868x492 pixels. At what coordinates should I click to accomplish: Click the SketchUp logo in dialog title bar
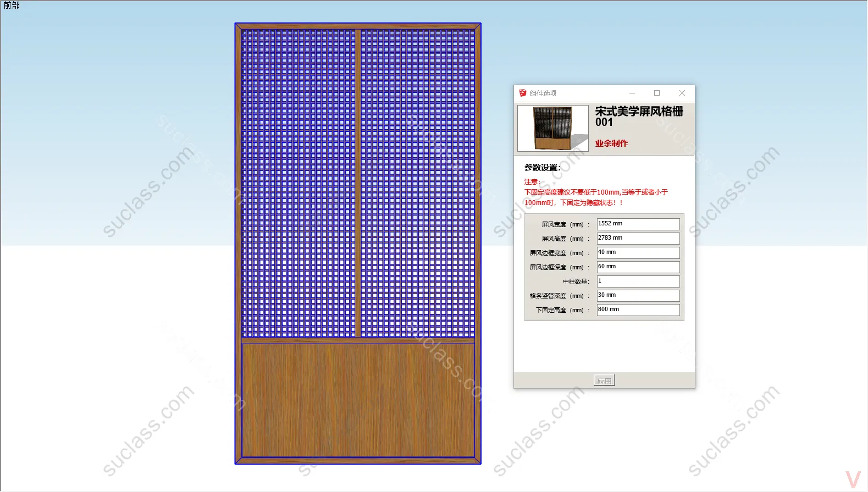point(523,93)
